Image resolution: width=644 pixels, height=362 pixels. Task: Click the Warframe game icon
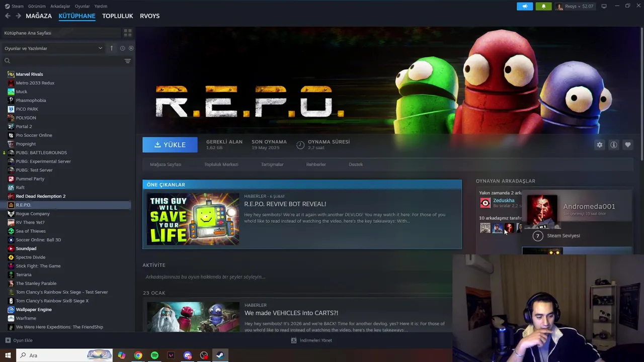(x=11, y=318)
